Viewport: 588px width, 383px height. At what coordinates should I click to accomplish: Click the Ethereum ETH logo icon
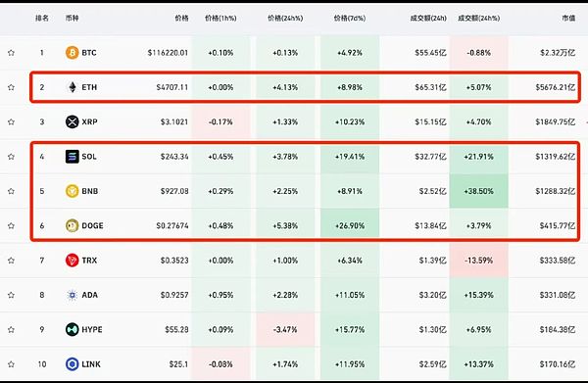click(x=72, y=87)
